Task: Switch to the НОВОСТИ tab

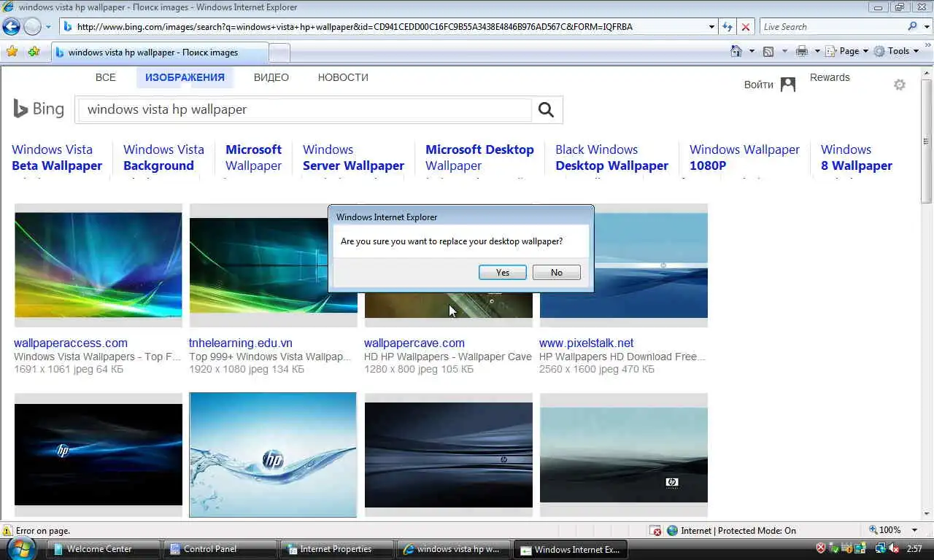Action: click(343, 77)
